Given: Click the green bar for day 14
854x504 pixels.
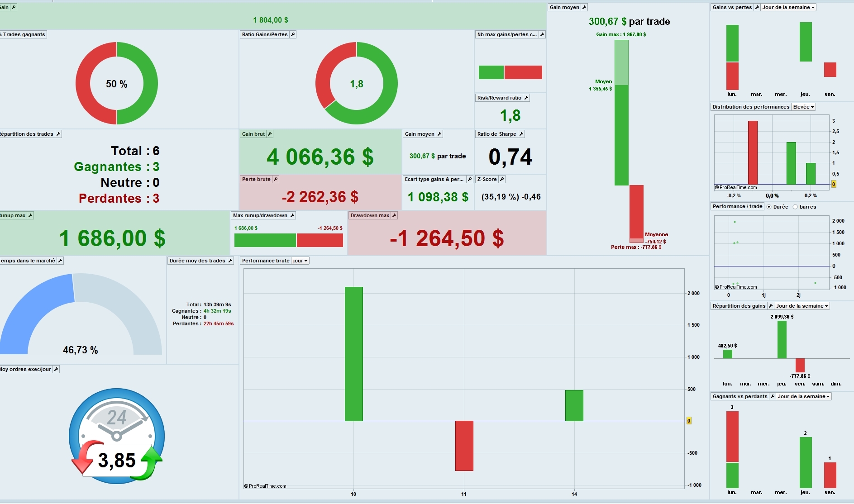Looking at the screenshot, I should [x=574, y=405].
